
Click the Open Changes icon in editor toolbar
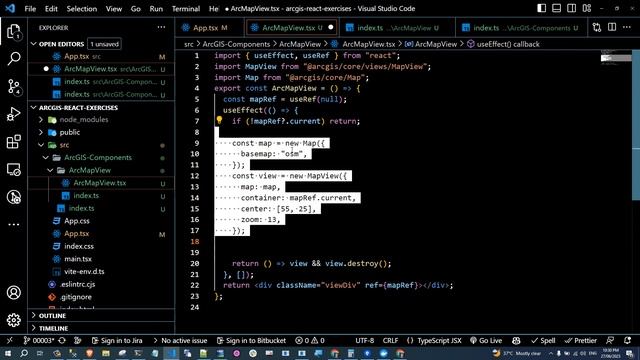597,27
